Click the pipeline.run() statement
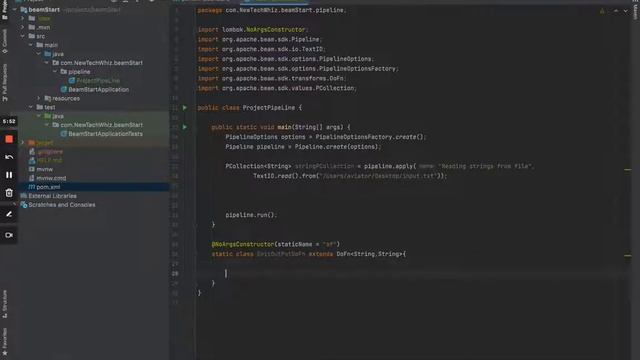The width and height of the screenshot is (640, 360). click(251, 215)
